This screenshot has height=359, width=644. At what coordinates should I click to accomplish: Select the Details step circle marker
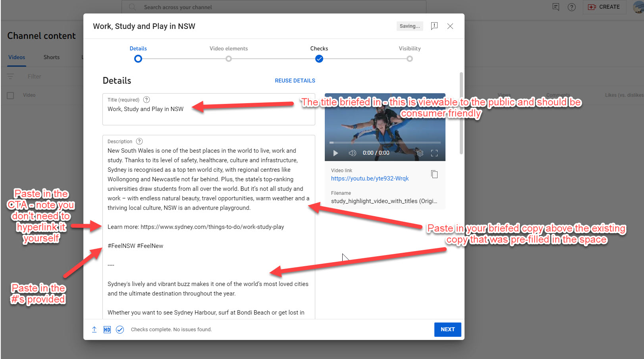click(138, 59)
